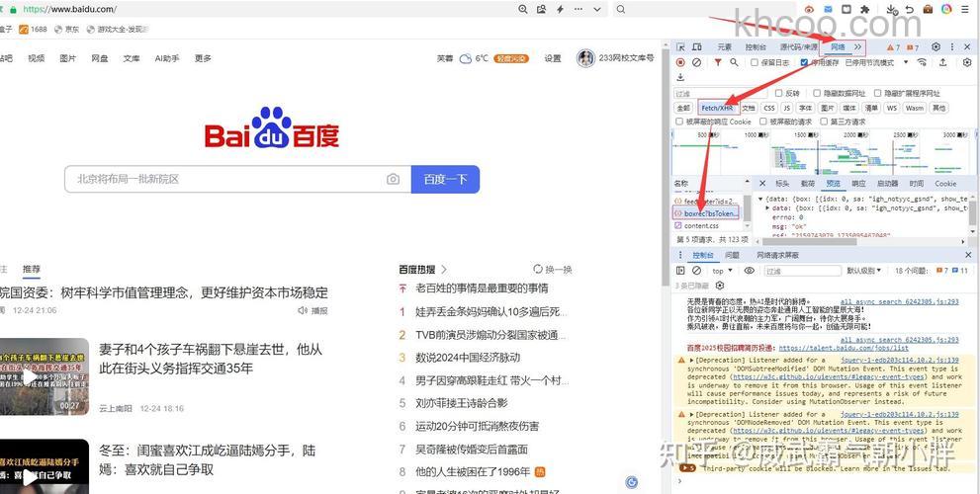Expand the DOMNodeRemoved deprecation warning
Viewport: 980px width, 494px height.
pos(692,414)
